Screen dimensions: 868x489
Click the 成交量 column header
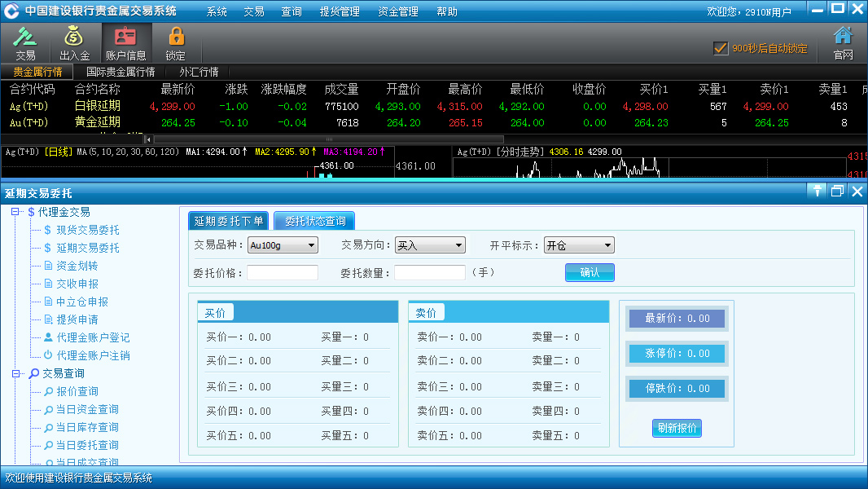(341, 89)
